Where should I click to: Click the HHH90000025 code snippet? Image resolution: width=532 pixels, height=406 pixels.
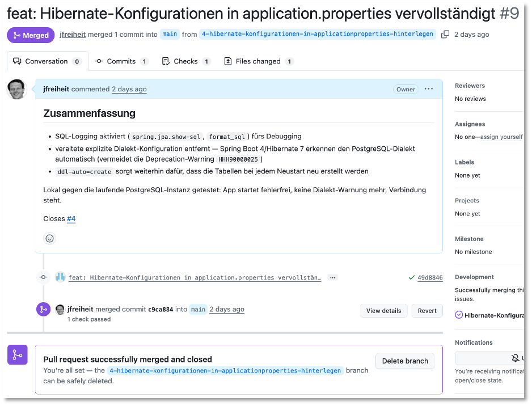tap(238, 159)
